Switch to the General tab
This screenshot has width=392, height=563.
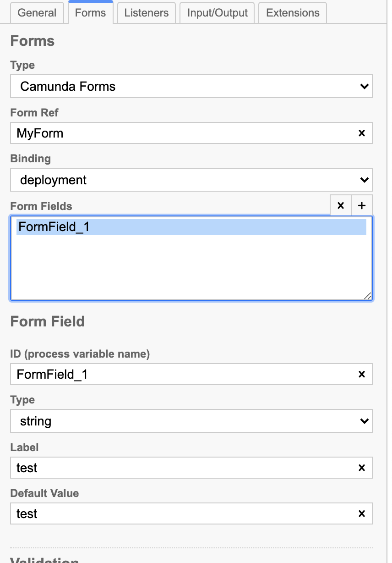click(x=37, y=13)
